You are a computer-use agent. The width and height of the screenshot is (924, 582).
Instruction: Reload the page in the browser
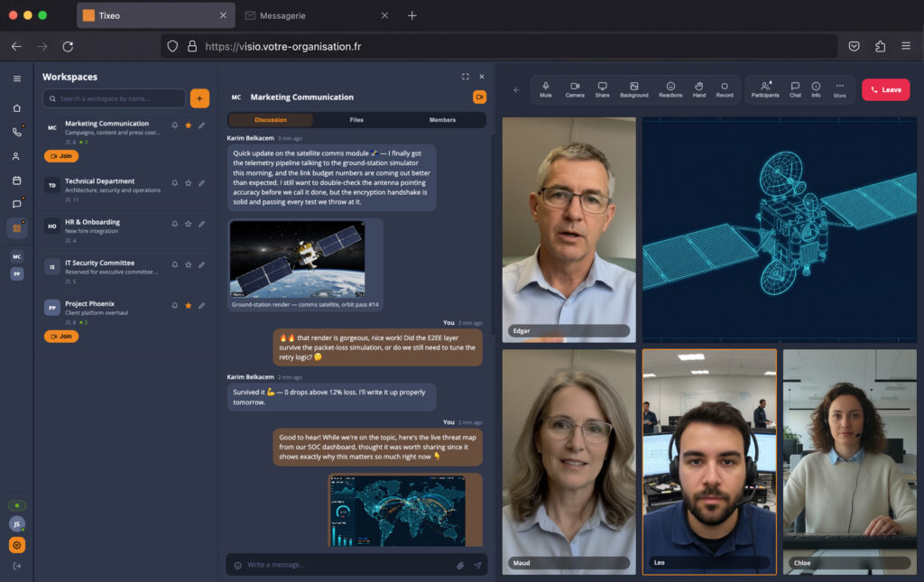[68, 47]
